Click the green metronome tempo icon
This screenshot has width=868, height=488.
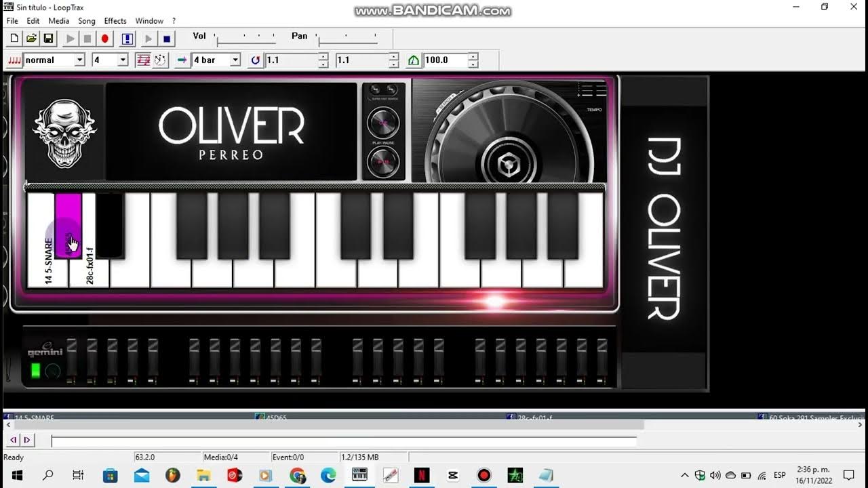414,60
